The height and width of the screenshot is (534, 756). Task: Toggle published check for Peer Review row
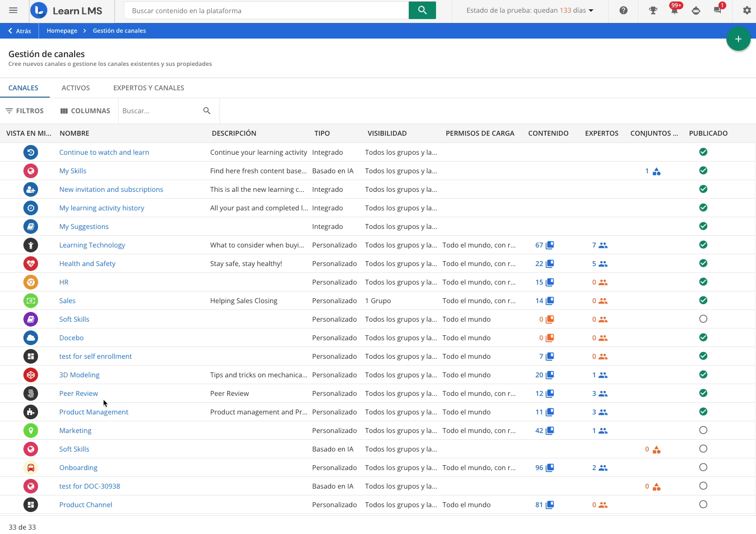(703, 393)
